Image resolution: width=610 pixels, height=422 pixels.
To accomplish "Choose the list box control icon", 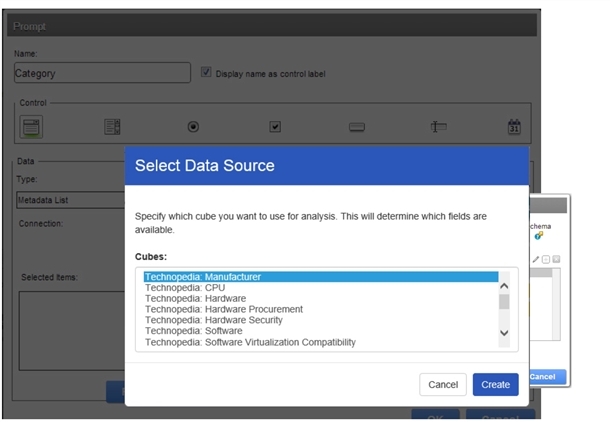I will pyautogui.click(x=112, y=127).
